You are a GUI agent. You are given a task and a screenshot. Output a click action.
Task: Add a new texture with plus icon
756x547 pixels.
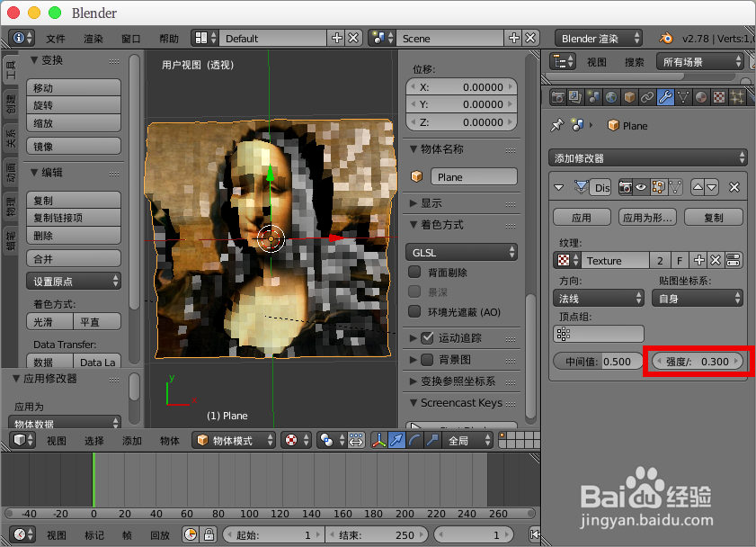pos(699,261)
